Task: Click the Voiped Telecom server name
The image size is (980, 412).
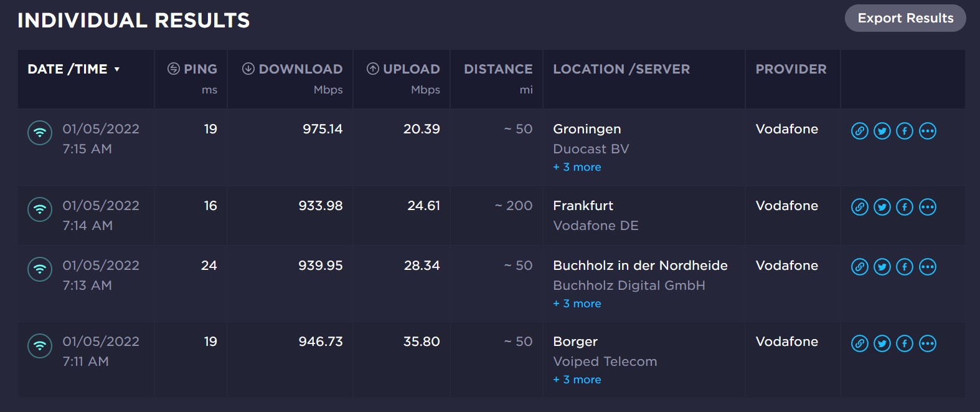Action: (605, 362)
